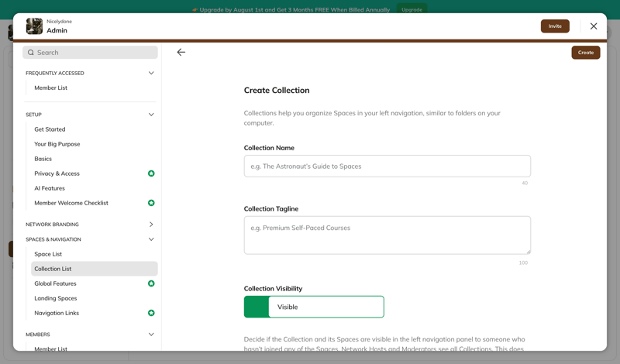This screenshot has height=364, width=620.
Task: Open Navigation Links settings
Action: [x=57, y=313]
